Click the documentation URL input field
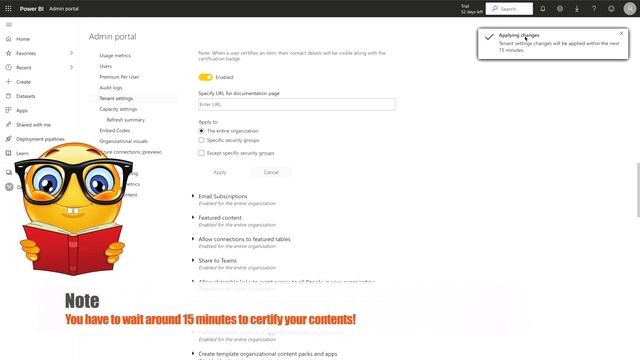Screen dimensions: 640x360 [x=297, y=104]
